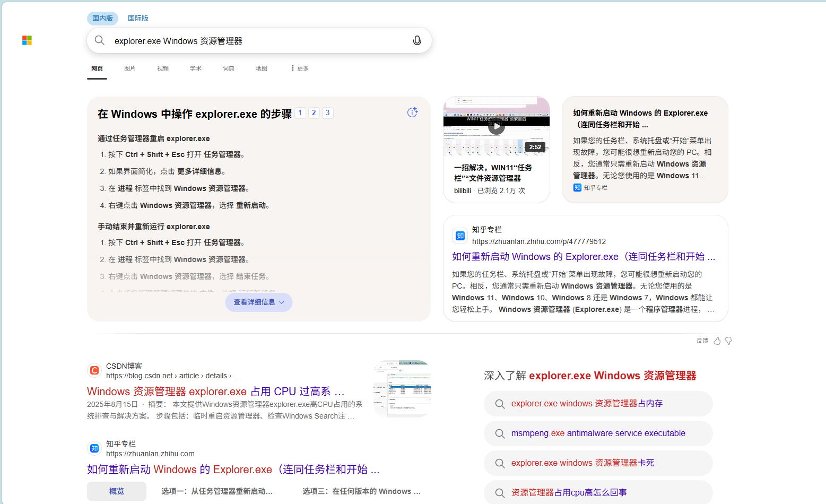Open citation reference 3
This screenshot has width=826, height=504.
[x=328, y=112]
